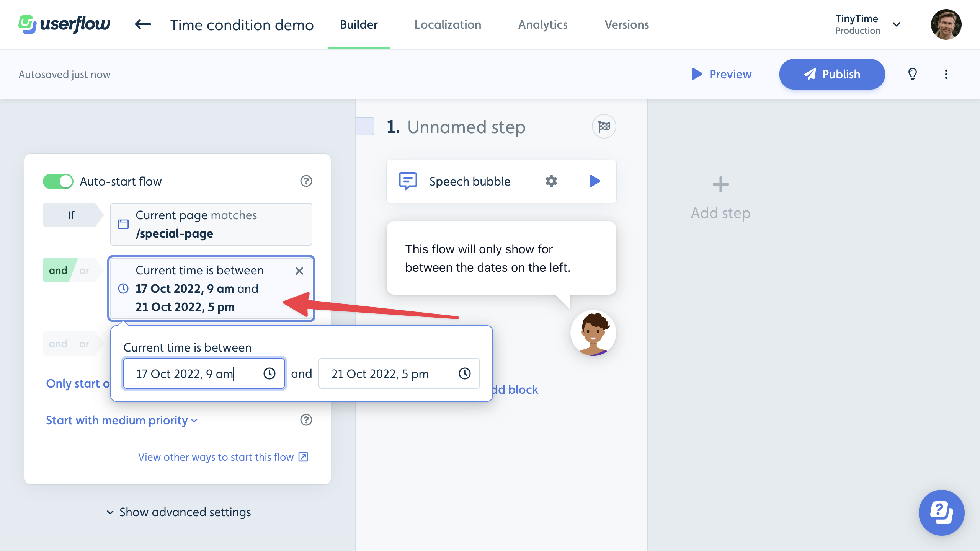Image resolution: width=980 pixels, height=551 pixels.
Task: Click the Preview button
Action: 721,74
